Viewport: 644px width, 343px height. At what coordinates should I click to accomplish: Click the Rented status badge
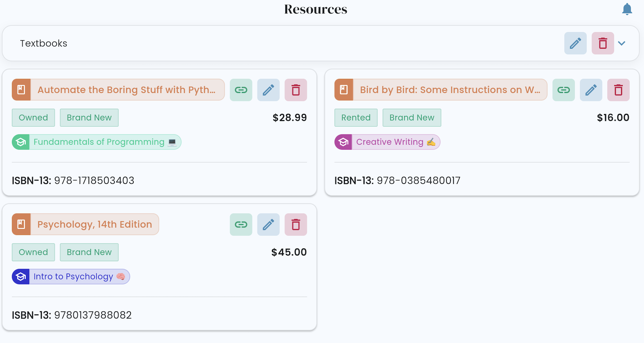click(356, 118)
